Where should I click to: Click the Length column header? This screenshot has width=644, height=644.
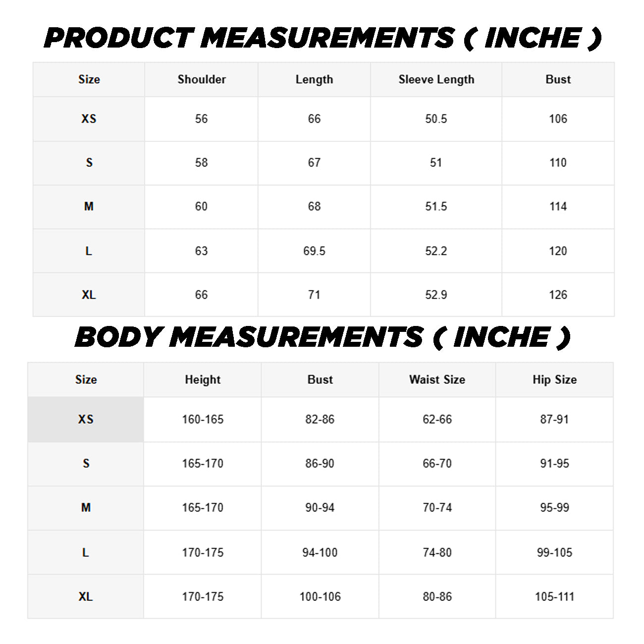click(314, 79)
